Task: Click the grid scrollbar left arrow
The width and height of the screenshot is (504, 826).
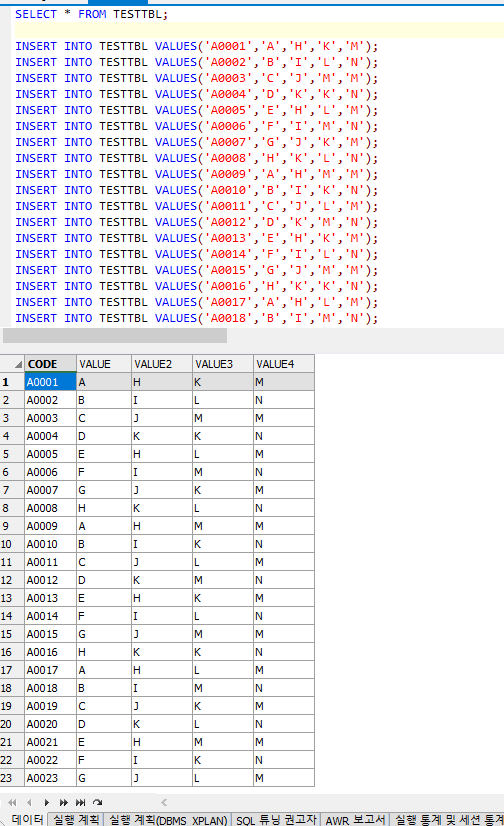Action: (x=164, y=802)
